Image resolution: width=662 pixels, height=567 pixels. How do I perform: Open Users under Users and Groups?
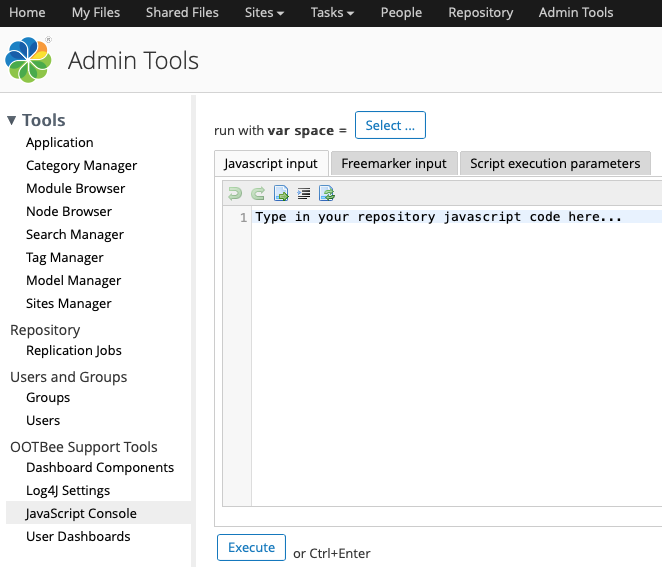coord(43,421)
